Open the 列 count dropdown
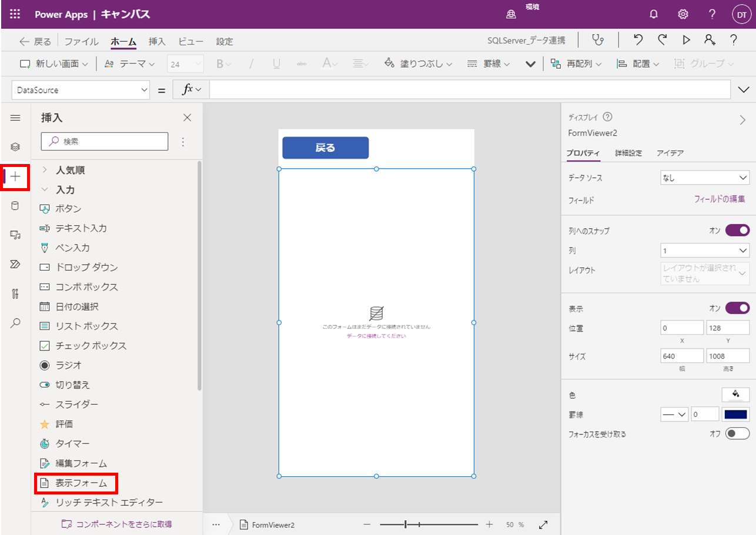This screenshot has width=756, height=535. (705, 250)
